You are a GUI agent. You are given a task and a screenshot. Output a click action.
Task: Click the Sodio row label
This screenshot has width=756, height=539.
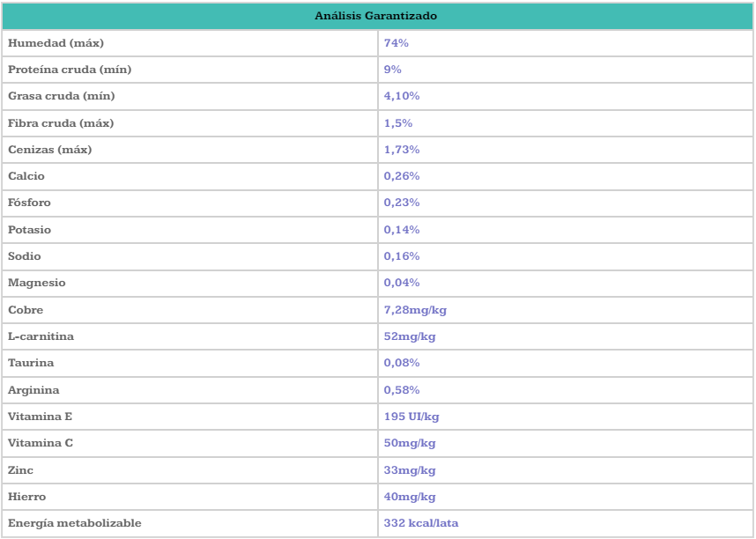point(25,256)
